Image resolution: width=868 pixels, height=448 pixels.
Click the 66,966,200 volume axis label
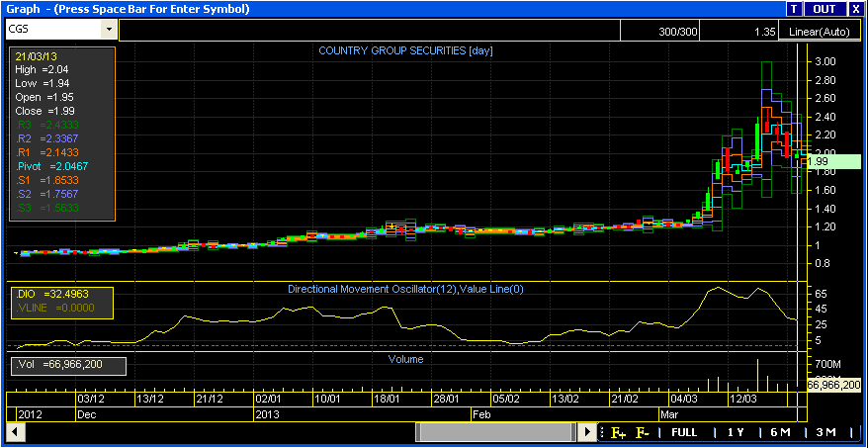pos(833,385)
